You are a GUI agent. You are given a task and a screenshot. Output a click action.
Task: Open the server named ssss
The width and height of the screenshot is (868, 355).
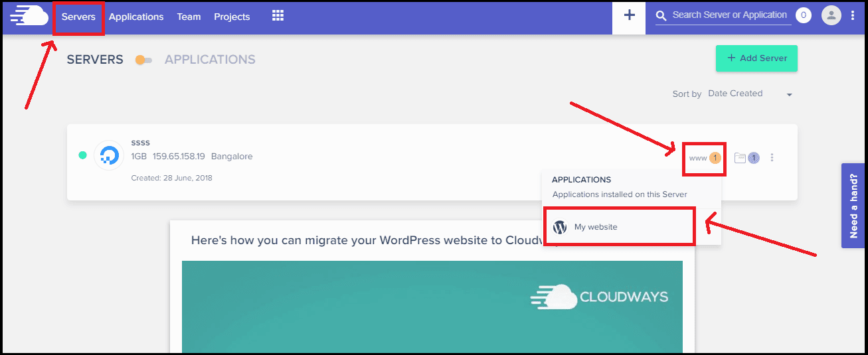[141, 143]
